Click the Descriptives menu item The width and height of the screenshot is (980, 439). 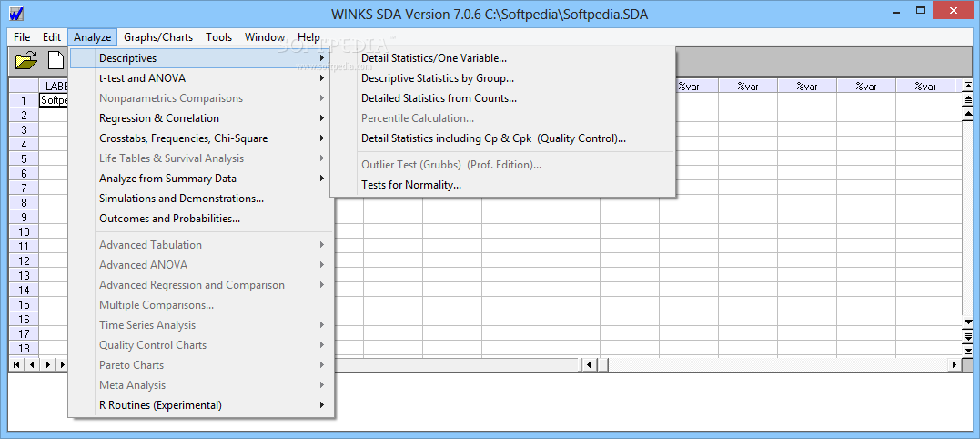[200, 58]
